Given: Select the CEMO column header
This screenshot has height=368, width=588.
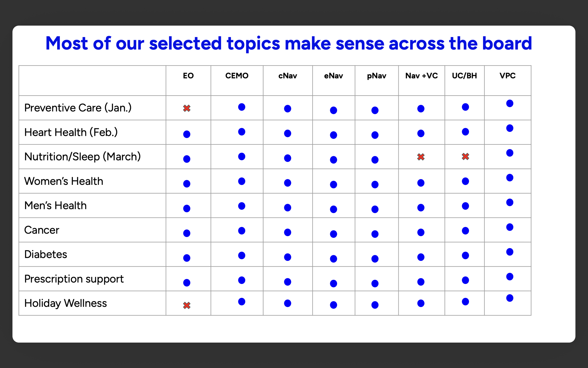Looking at the screenshot, I should click(x=237, y=76).
